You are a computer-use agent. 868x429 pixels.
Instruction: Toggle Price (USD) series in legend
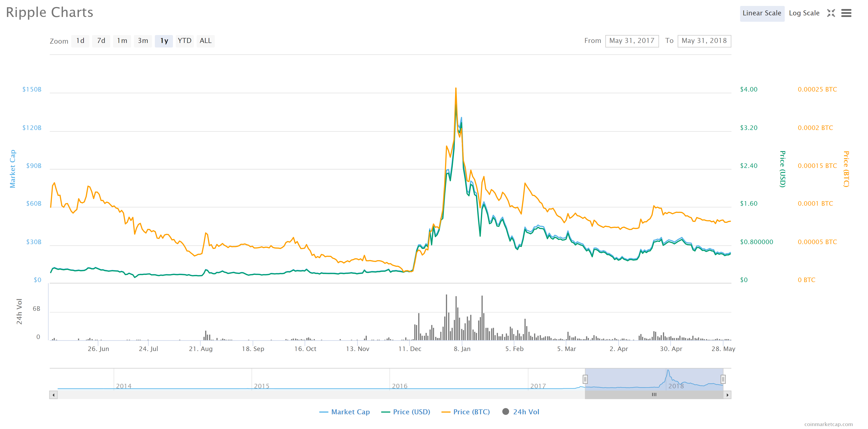coord(406,412)
